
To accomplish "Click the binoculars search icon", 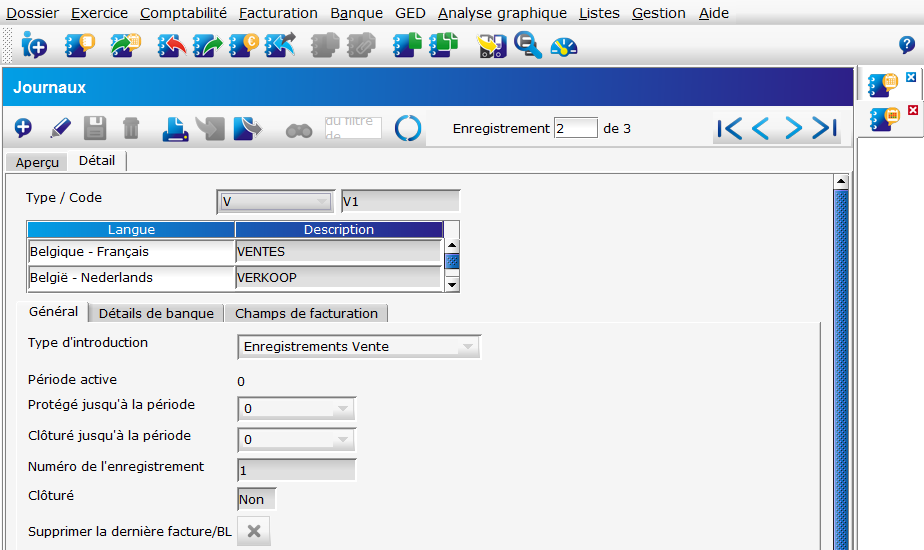I will pos(299,130).
